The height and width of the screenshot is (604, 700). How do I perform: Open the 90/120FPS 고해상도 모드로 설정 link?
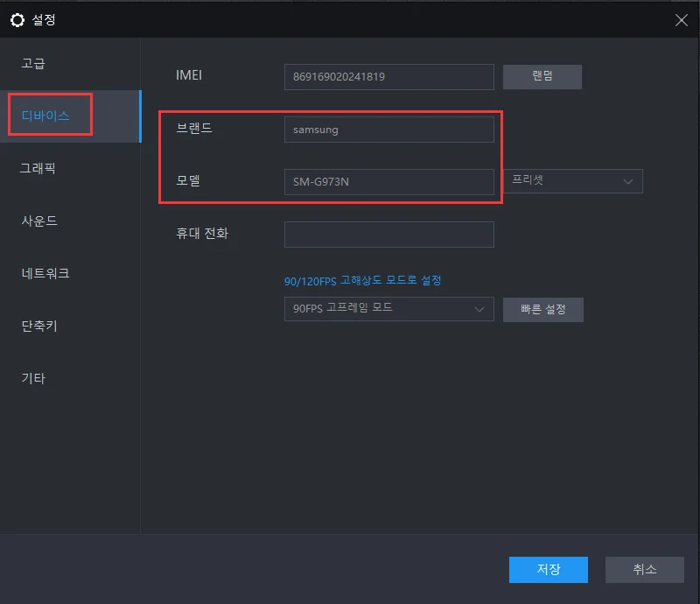point(362,281)
